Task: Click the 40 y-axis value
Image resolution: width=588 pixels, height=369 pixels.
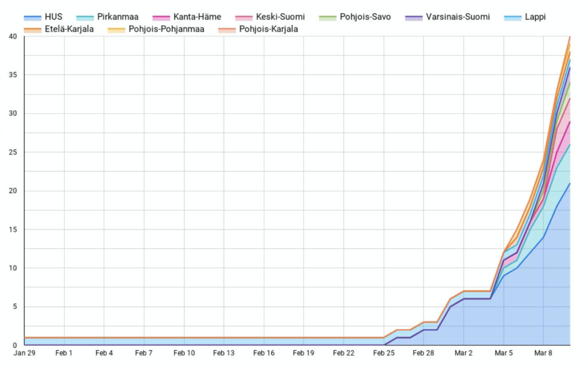Action: click(13, 36)
